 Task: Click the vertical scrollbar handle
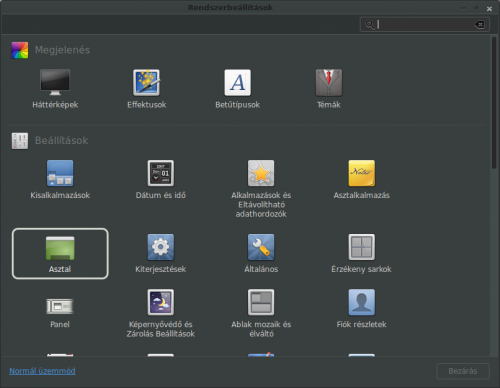(x=494, y=103)
